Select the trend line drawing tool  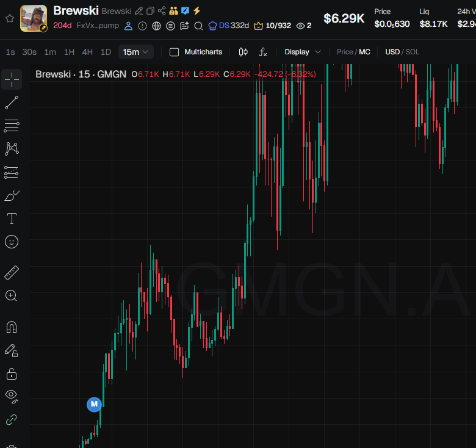point(12,103)
